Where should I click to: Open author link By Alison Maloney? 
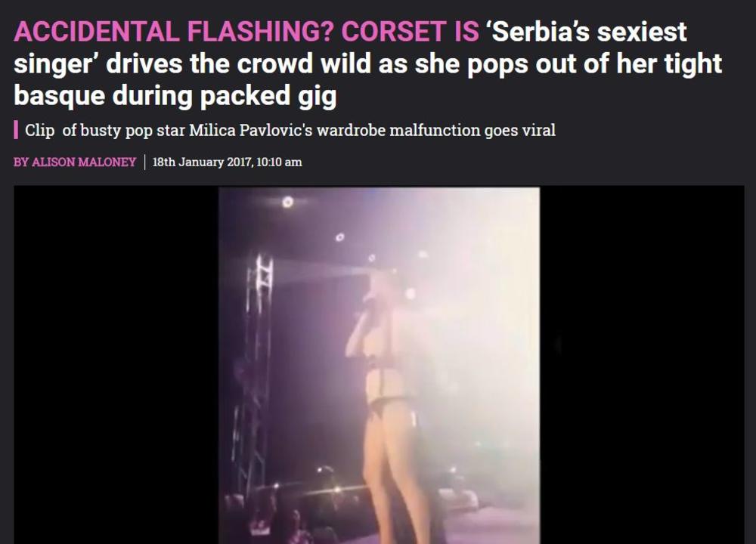pos(75,162)
